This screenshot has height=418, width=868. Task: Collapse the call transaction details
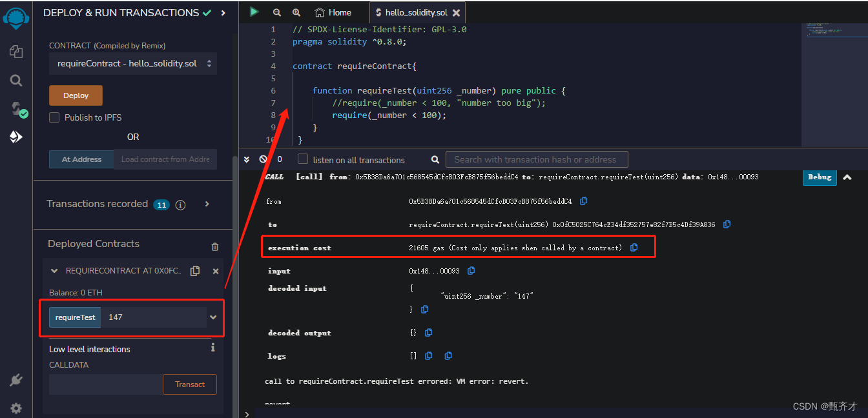pyautogui.click(x=847, y=177)
